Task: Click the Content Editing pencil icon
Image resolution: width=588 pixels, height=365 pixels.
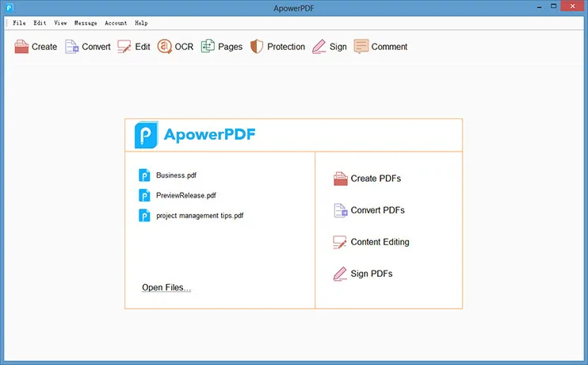Action: pyautogui.click(x=340, y=242)
